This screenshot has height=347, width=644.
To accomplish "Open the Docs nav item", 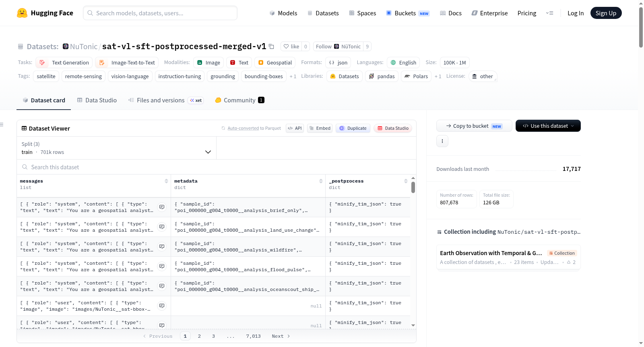I will 450,13.
